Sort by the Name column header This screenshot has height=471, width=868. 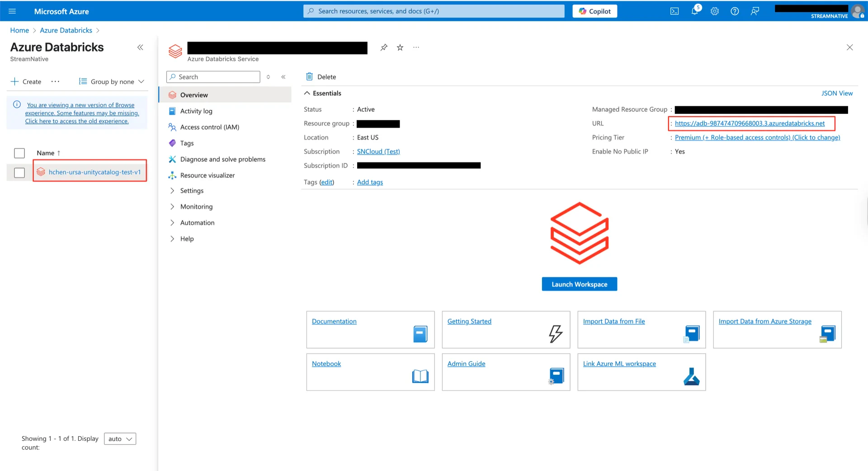48,153
